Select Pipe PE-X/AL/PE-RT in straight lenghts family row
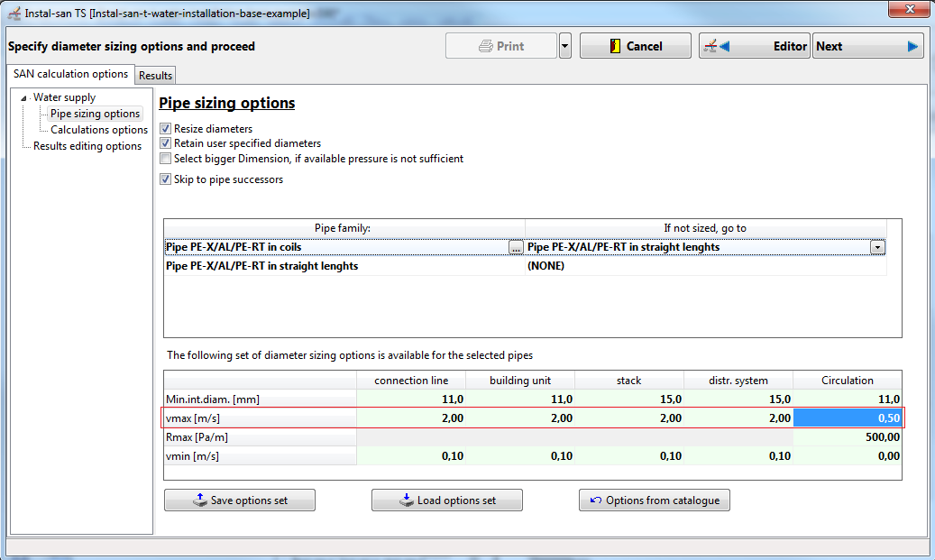935x560 pixels. (344, 266)
